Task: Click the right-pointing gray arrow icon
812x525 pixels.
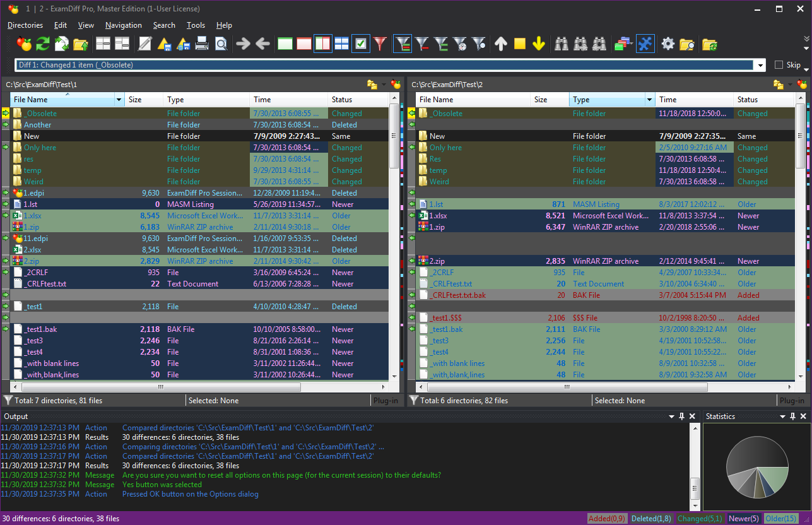Action: pyautogui.click(x=243, y=44)
